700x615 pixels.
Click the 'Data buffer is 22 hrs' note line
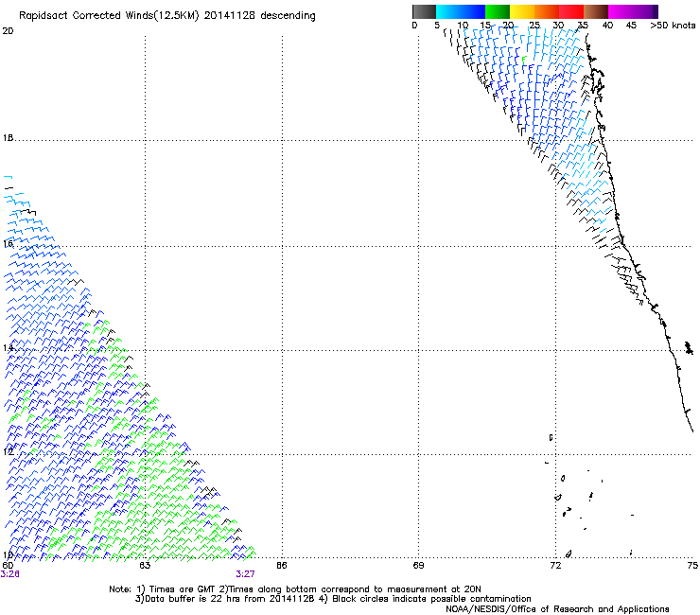333,599
